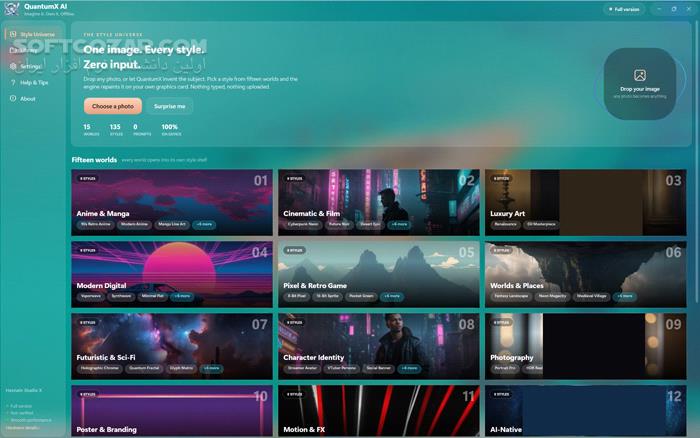Image resolution: width=700 pixels, height=438 pixels.
Task: Select the Minimal Flat style tag
Action: pos(152,296)
